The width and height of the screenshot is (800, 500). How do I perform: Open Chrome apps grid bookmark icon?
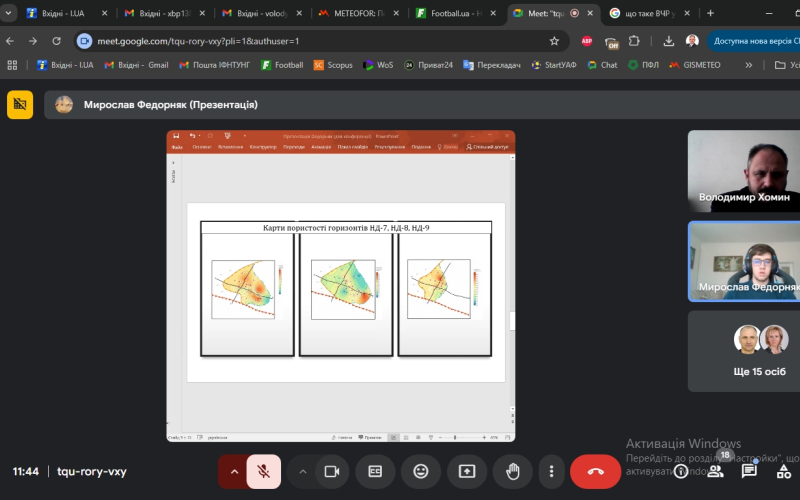click(x=12, y=65)
